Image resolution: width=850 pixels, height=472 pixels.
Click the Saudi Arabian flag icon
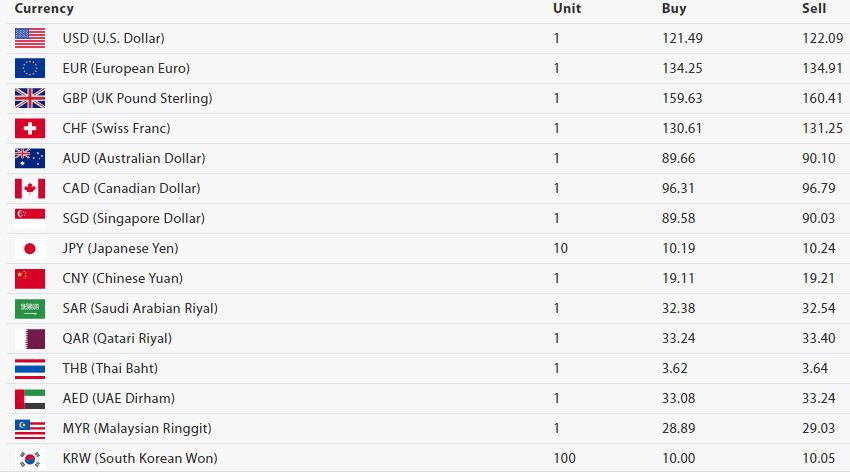tap(30, 309)
